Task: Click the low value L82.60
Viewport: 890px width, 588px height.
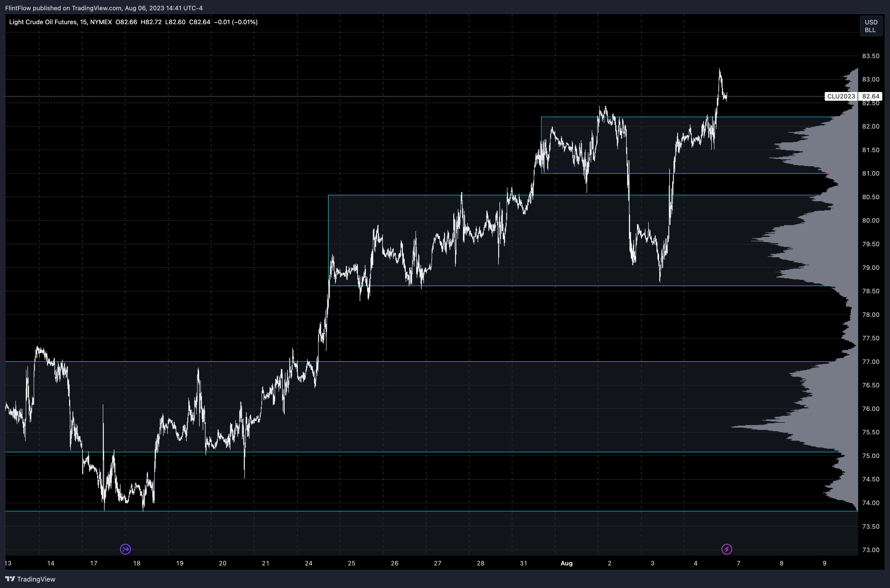Action: pyautogui.click(x=175, y=22)
